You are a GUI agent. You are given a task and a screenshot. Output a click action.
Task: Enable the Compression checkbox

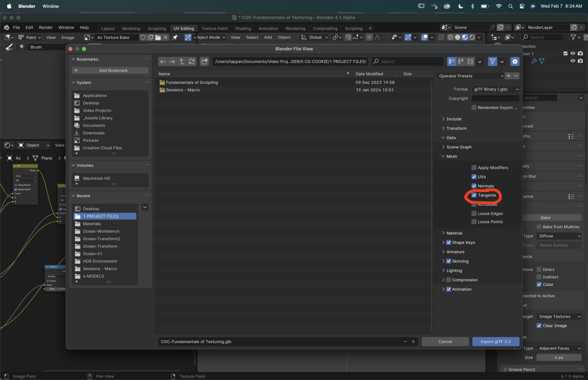[449, 280]
